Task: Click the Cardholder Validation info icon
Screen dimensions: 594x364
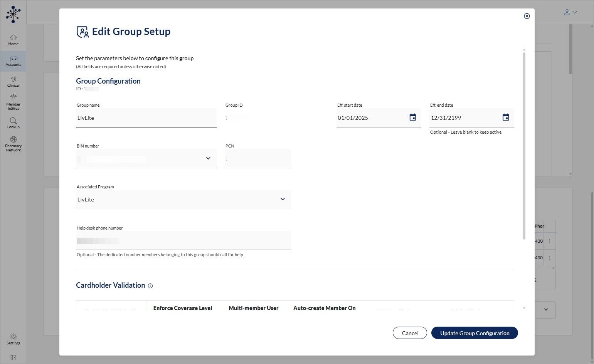Action: coord(150,286)
